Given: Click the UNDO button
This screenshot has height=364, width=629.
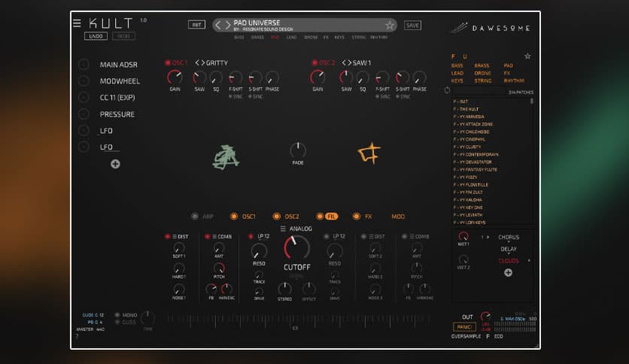Looking at the screenshot, I should point(96,36).
